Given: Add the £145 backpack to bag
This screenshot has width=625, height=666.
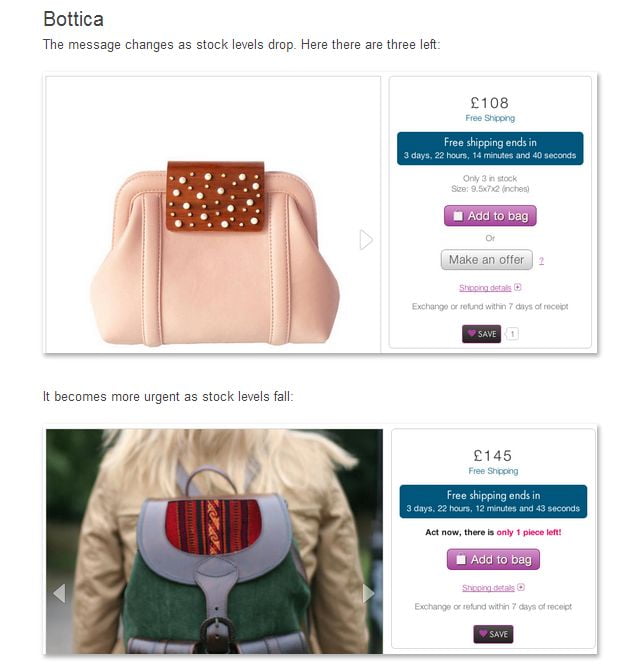Looking at the screenshot, I should (493, 559).
